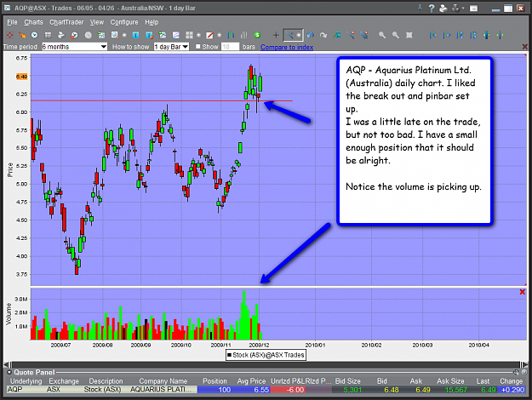Open the dropdown dot inside the trendline tool button
The width and height of the screenshot is (532, 400).
pyautogui.click(x=299, y=35)
